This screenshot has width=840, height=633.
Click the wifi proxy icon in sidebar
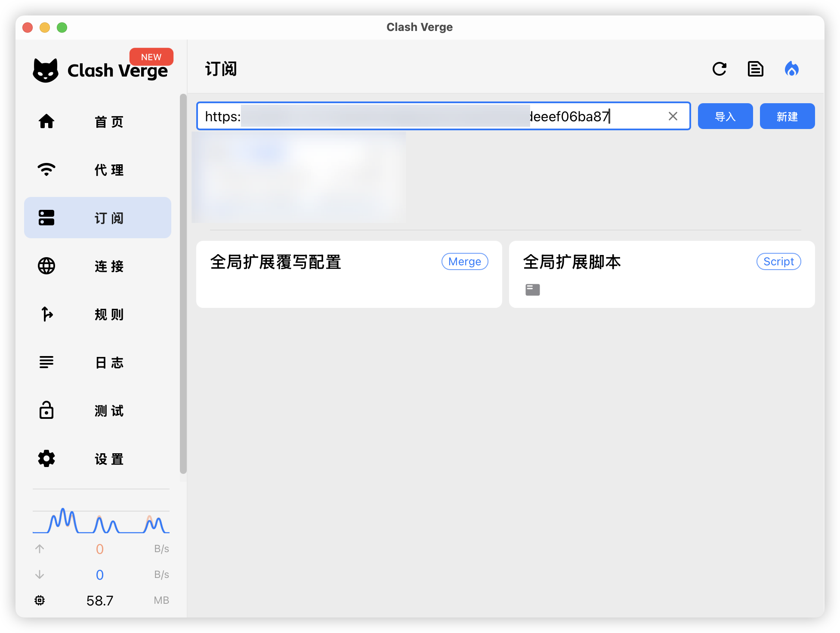(x=46, y=169)
